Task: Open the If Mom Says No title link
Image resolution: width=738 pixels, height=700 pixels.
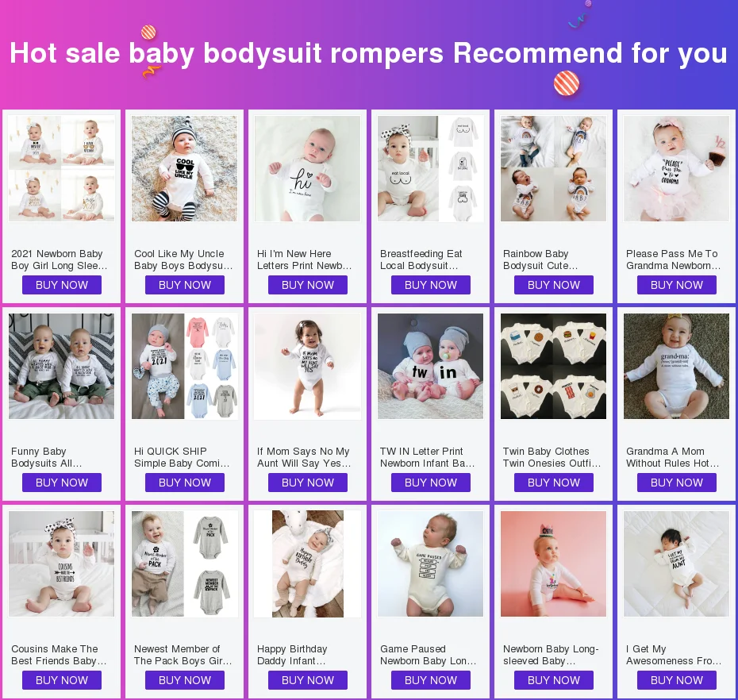Action: (304, 457)
